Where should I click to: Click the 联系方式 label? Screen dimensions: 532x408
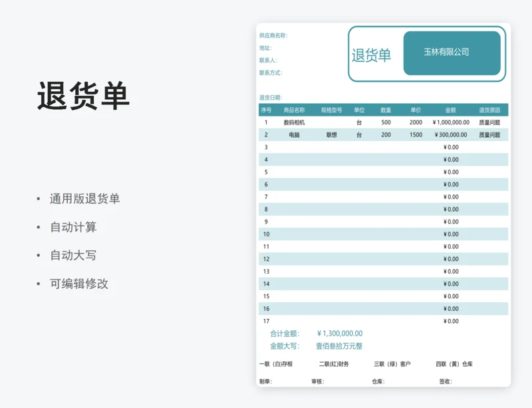point(271,73)
